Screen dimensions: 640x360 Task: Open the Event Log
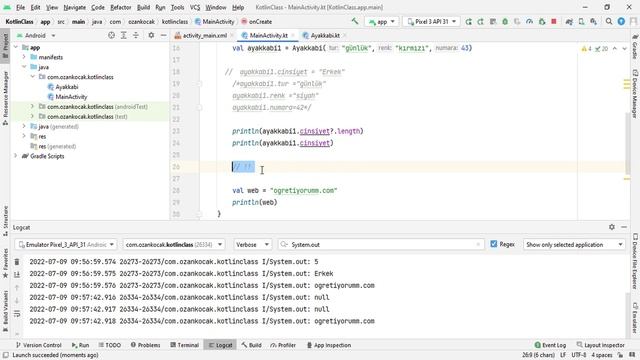click(x=550, y=345)
